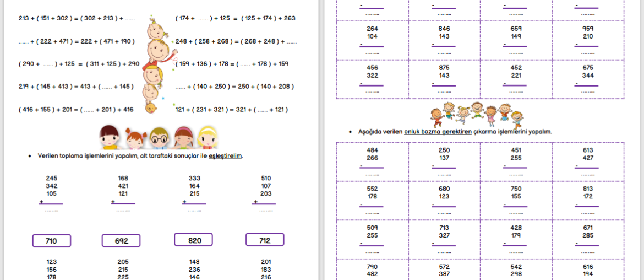
Task: Click the number 245 in the addition column
Action: (52, 179)
